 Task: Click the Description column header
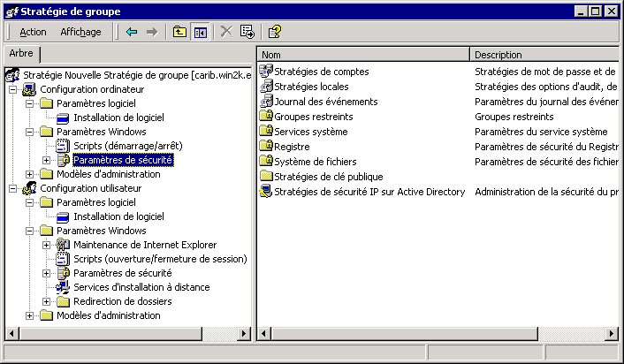click(544, 55)
